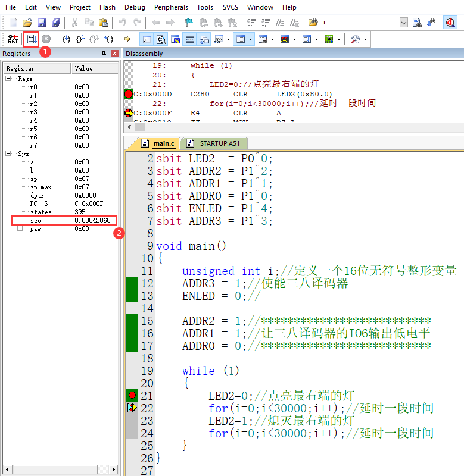
Task: Pin the Registers panel
Action: 104,54
